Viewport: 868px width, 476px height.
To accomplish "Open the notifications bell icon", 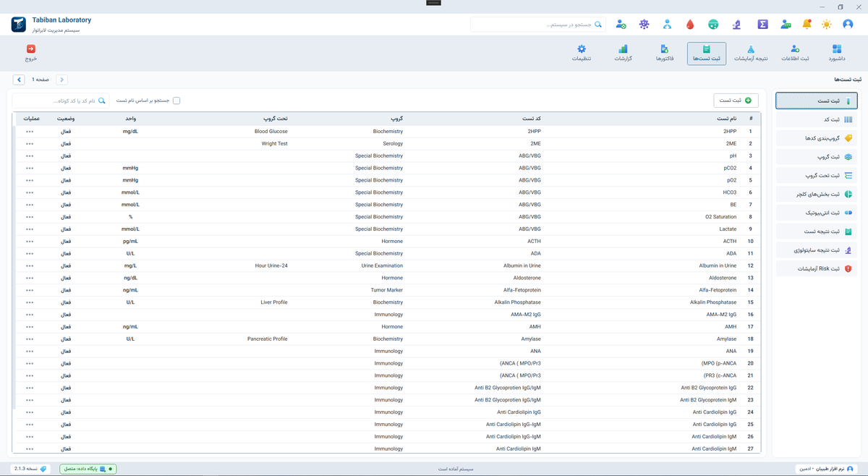I will (x=807, y=24).
